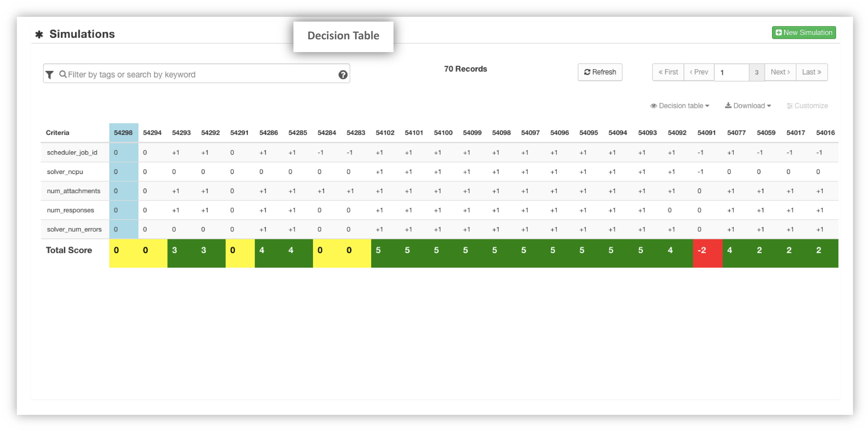
Task: Select column header 54095
Action: [589, 133]
